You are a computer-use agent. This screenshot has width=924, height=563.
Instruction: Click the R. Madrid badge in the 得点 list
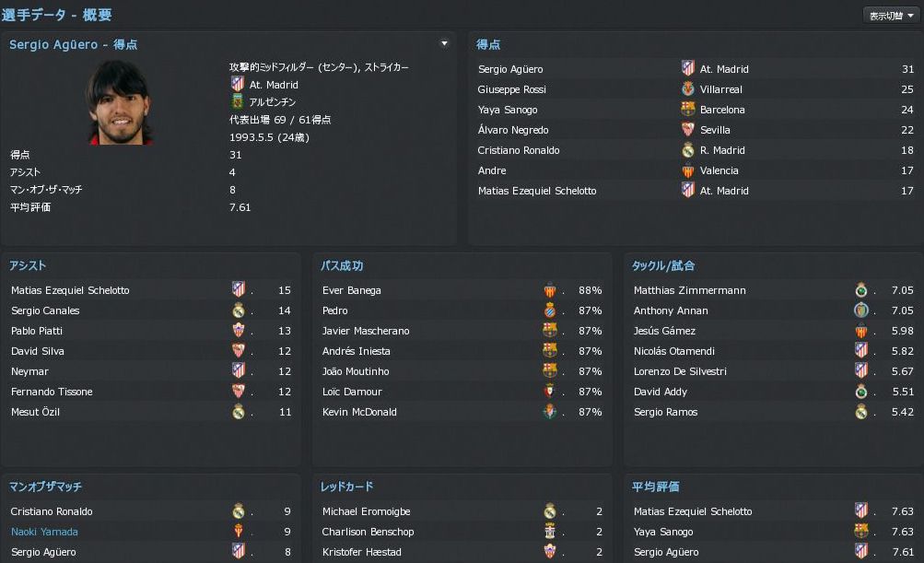click(x=687, y=150)
